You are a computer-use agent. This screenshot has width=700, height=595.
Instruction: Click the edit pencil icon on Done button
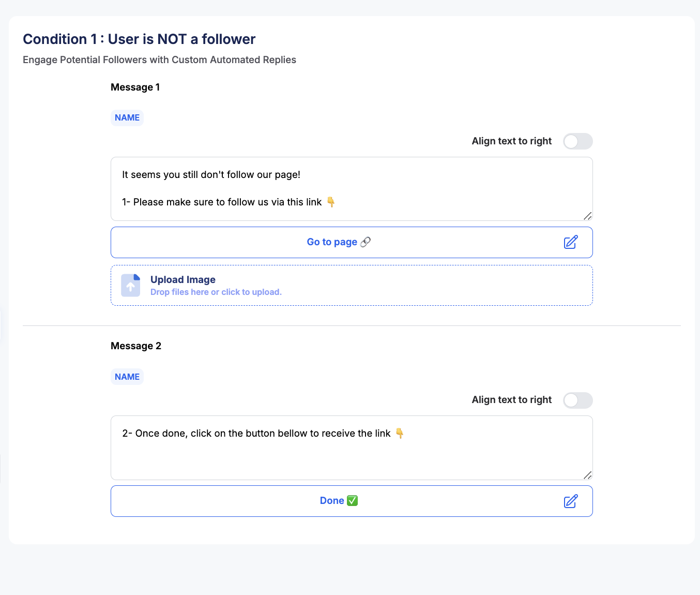pos(571,501)
